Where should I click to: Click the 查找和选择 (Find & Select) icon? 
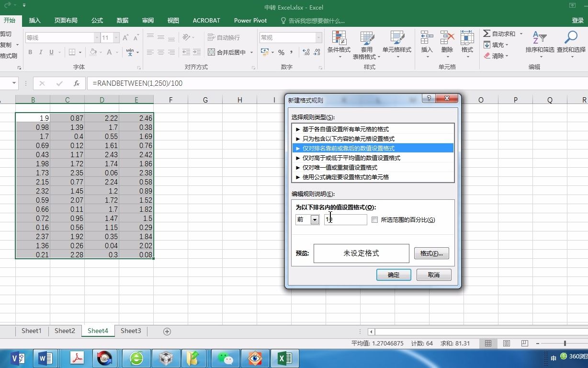(571, 43)
